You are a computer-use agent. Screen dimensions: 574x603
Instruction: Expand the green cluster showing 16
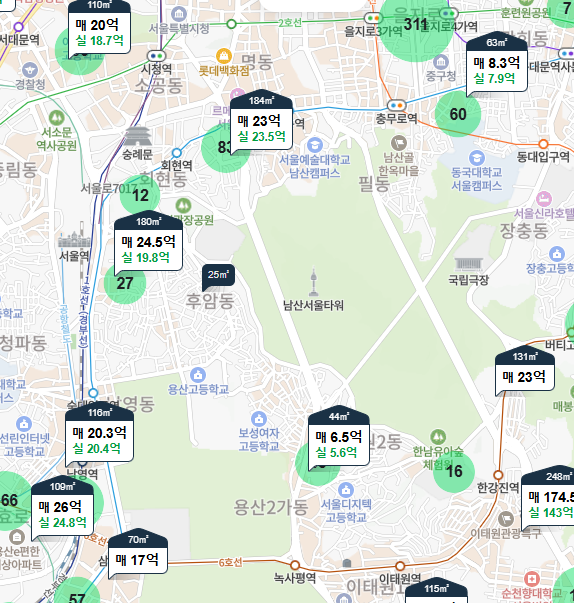pyautogui.click(x=454, y=471)
